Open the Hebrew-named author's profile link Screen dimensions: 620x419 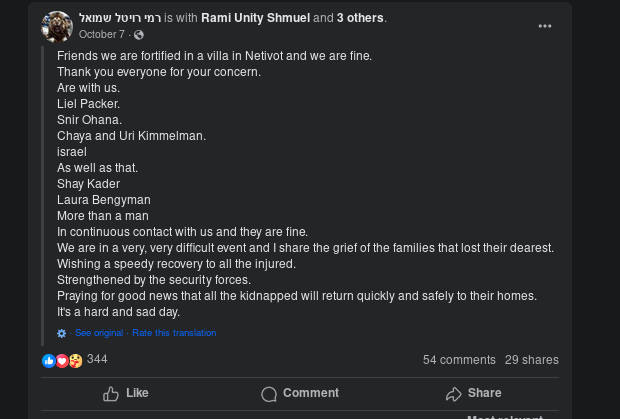point(118,18)
